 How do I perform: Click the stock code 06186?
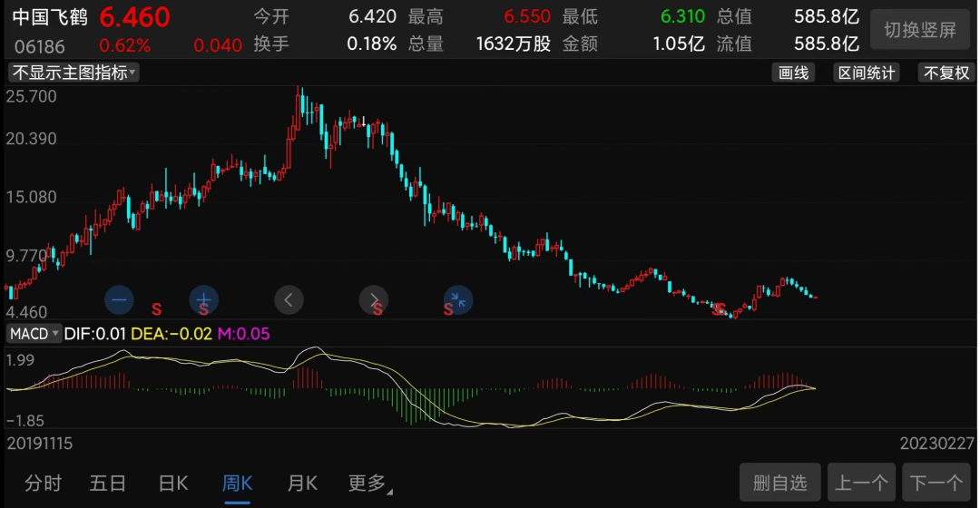pyautogui.click(x=39, y=46)
